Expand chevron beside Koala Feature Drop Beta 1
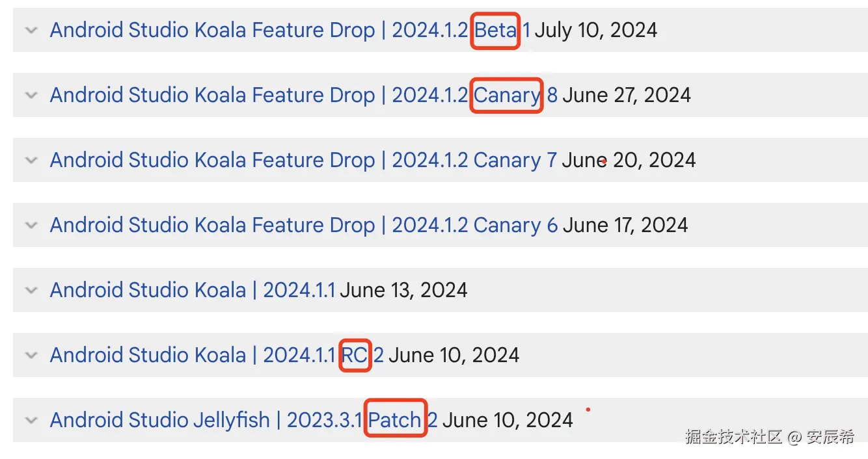This screenshot has width=868, height=459. click(x=31, y=31)
